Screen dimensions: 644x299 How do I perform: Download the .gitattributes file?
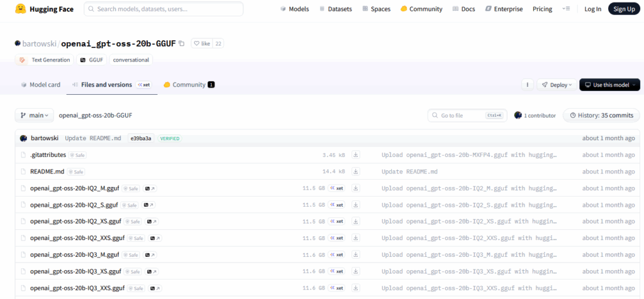[x=356, y=155]
